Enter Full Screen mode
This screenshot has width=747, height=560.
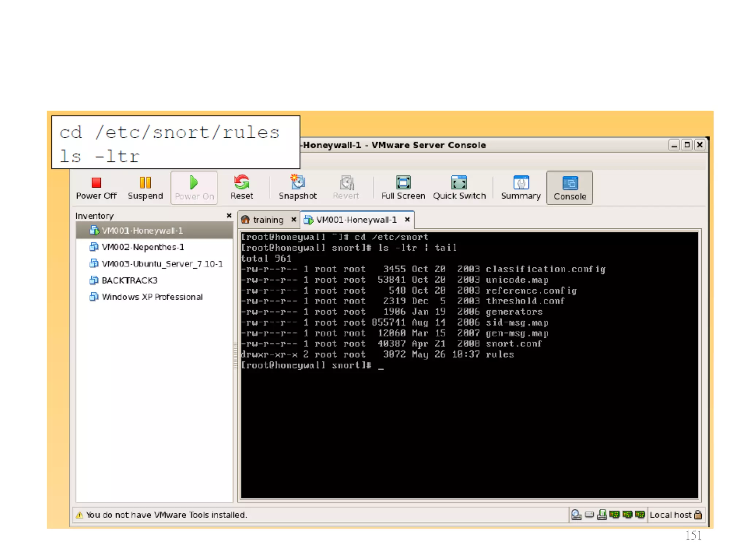coord(403,188)
